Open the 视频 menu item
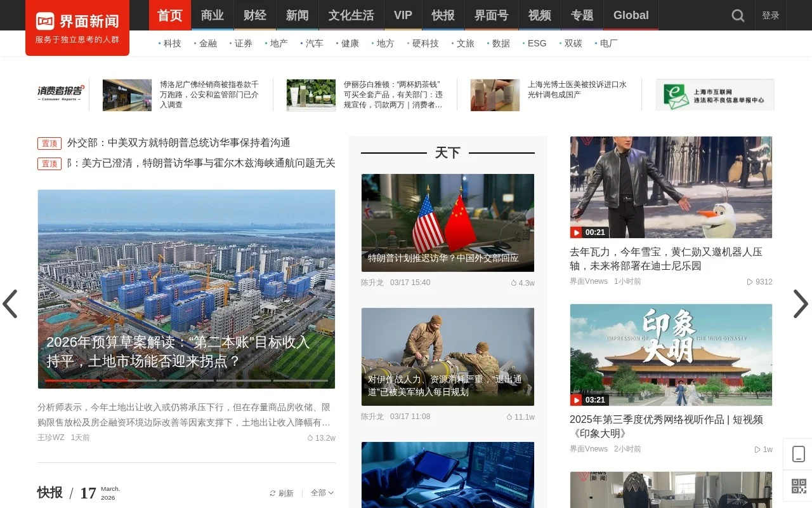812x508 pixels. [539, 15]
